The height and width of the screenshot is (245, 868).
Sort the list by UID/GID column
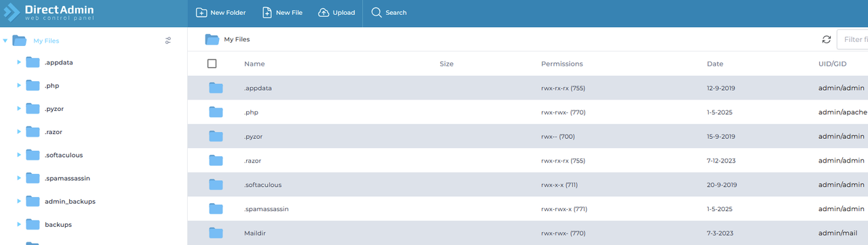tap(833, 64)
